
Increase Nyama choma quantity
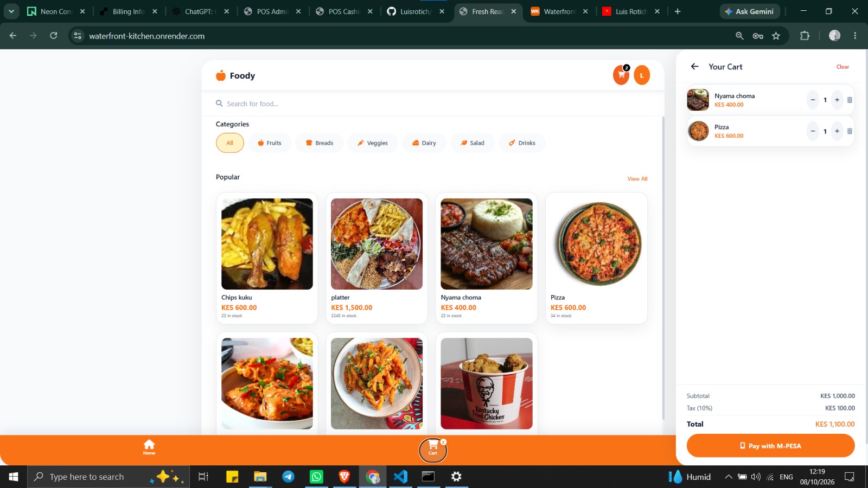[837, 100]
